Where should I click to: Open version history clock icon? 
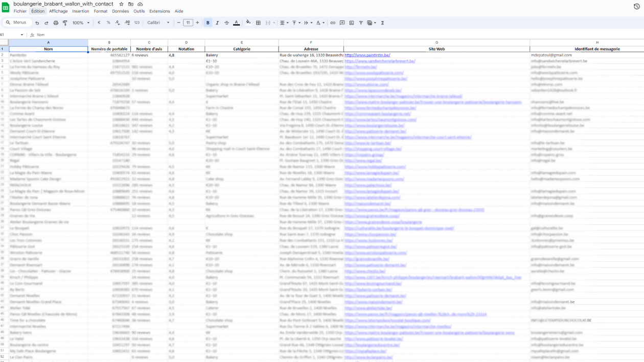[637, 7]
